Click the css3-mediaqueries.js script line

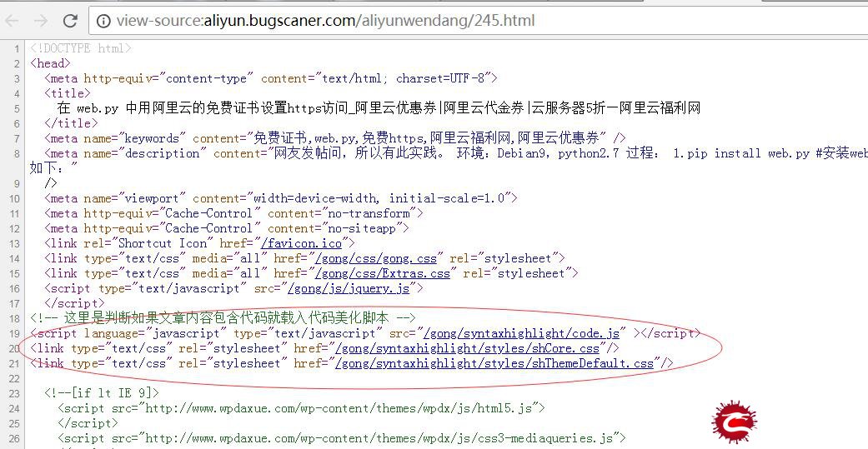pos(342,438)
